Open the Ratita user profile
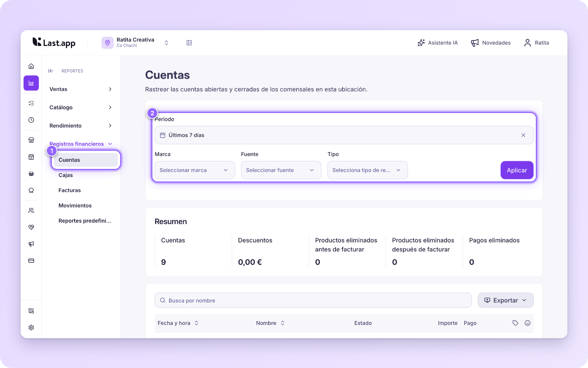This screenshot has height=368, width=588. coord(537,43)
